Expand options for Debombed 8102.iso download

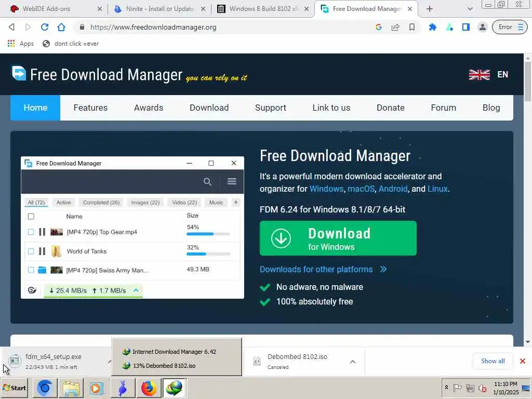point(353,362)
